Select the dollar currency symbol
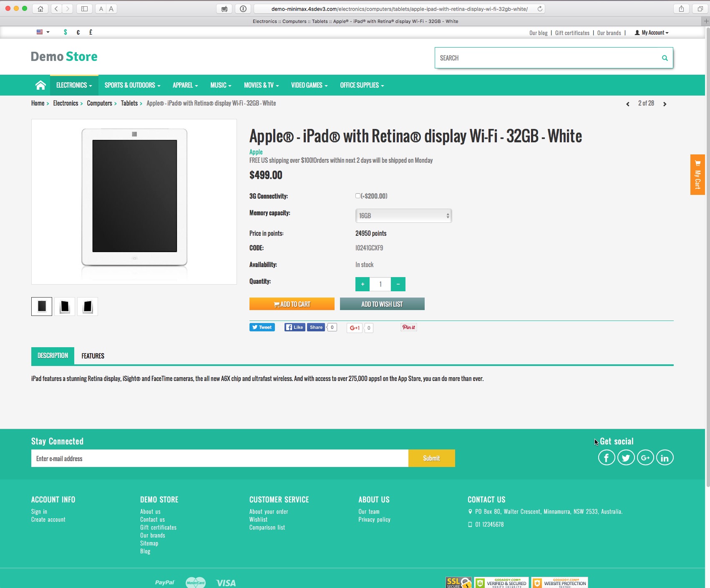Screen dimensions: 710x588 65,32
